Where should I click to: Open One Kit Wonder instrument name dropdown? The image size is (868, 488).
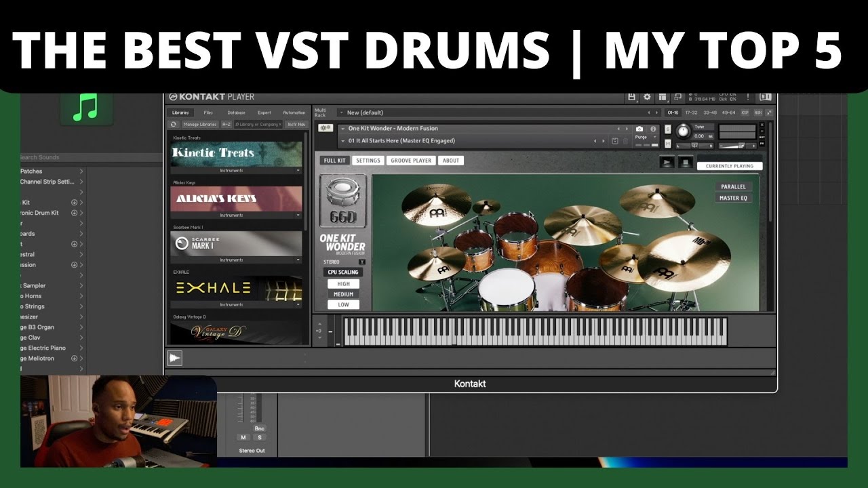point(343,129)
